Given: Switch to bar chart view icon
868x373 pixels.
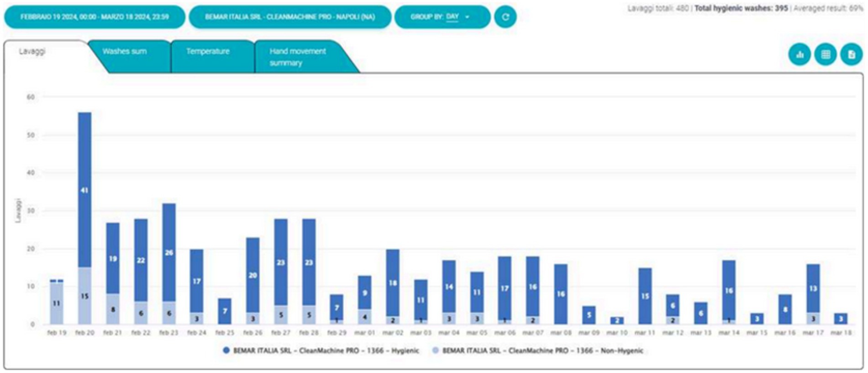Looking at the screenshot, I should [800, 54].
